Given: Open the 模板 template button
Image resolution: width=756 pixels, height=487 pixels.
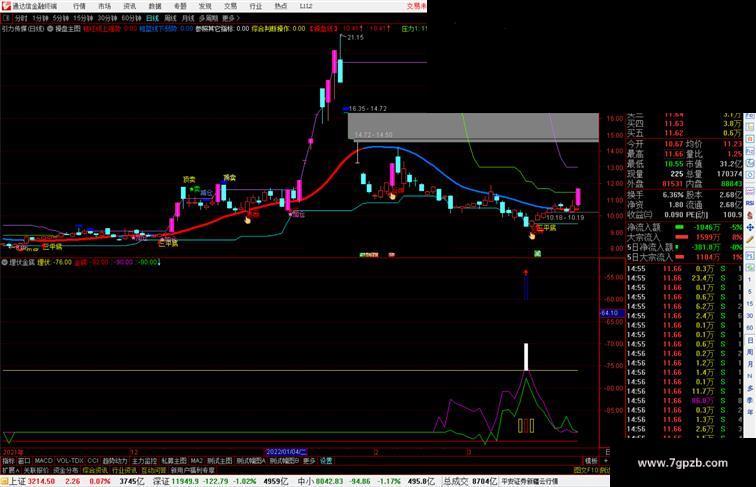Looking at the screenshot, I should tap(591, 461).
